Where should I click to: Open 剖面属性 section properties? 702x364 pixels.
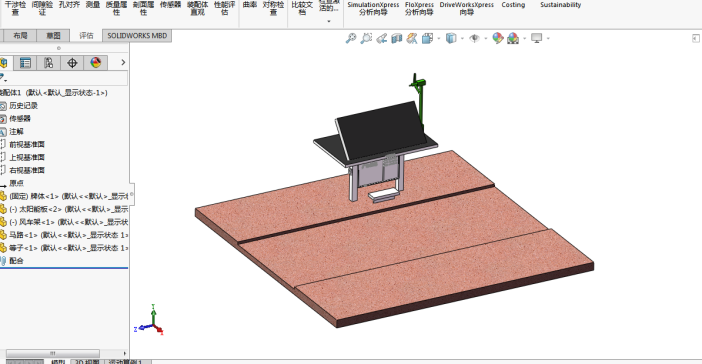143,8
